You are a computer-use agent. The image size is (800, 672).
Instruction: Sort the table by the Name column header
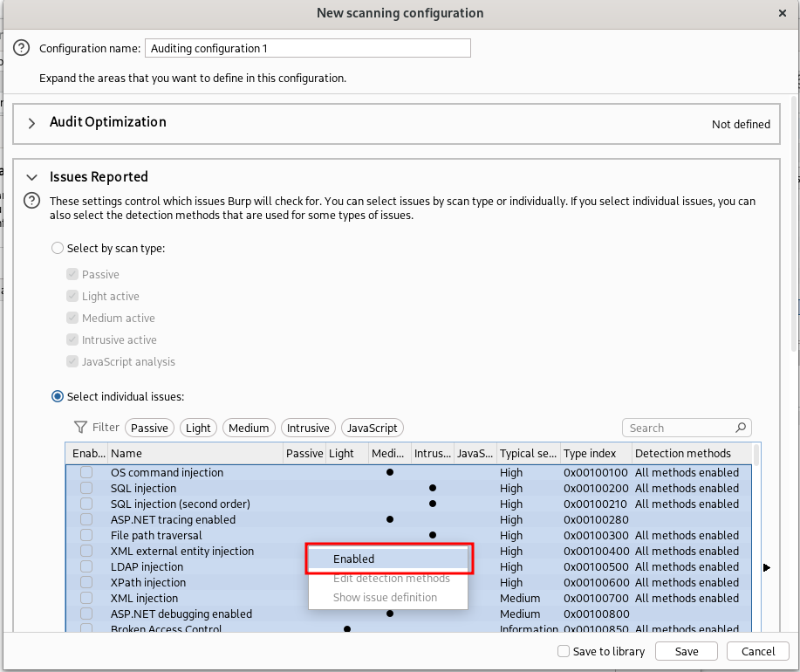point(195,453)
